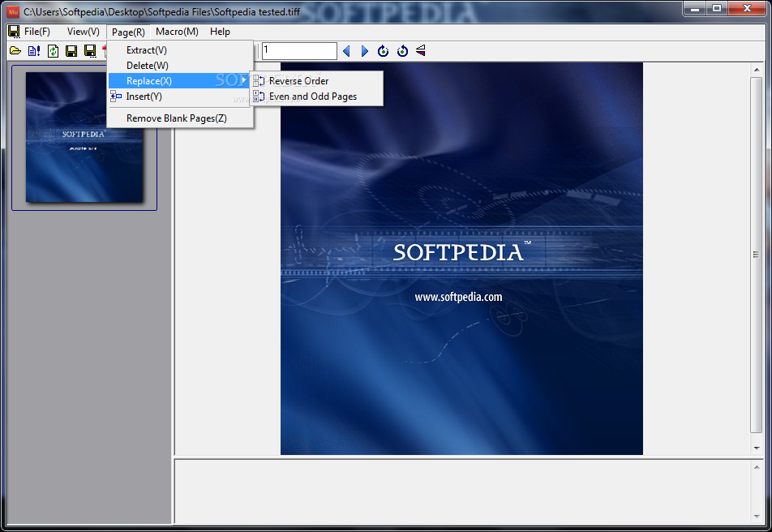The width and height of the screenshot is (772, 532).
Task: Click the Even and Odd Pages entry
Action: tap(316, 97)
